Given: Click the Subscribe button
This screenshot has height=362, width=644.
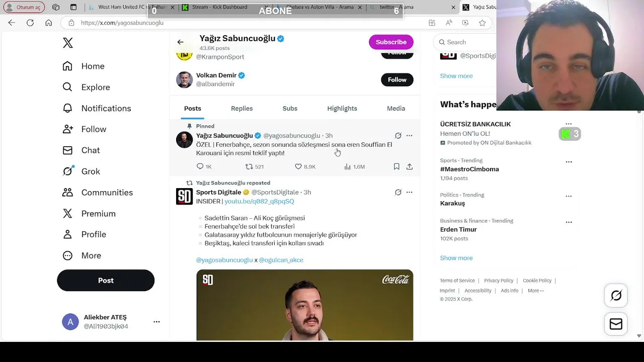Looking at the screenshot, I should pos(391,42).
